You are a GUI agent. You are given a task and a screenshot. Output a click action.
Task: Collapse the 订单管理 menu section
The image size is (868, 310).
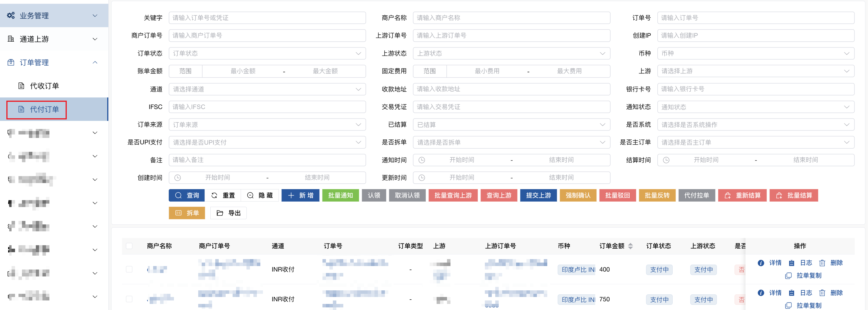tap(95, 62)
